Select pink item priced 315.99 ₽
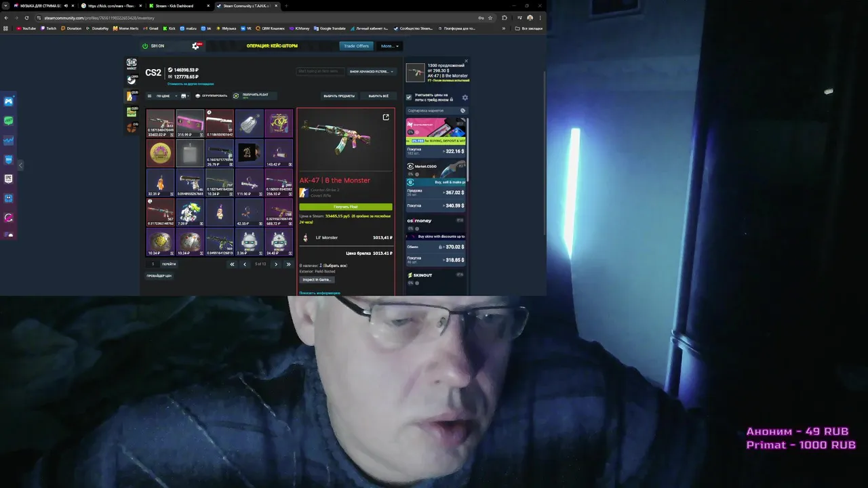The width and height of the screenshot is (868, 488). 191,123
